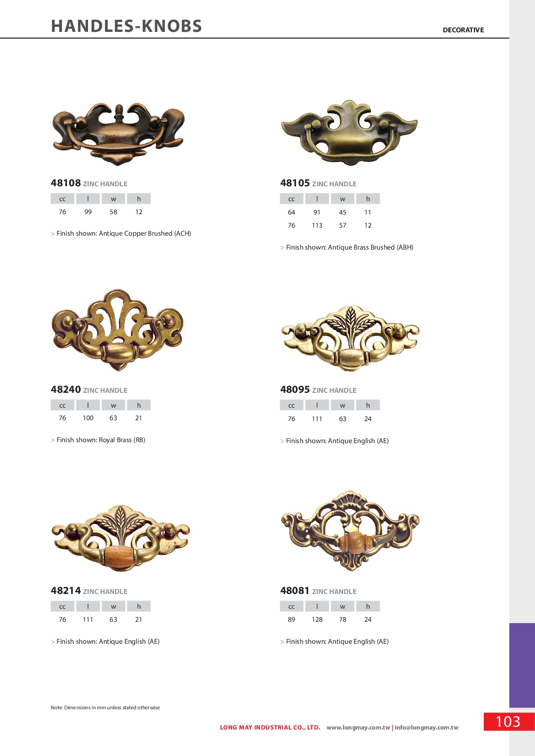Click the HANDLES-KNOBS page heading

[127, 26]
